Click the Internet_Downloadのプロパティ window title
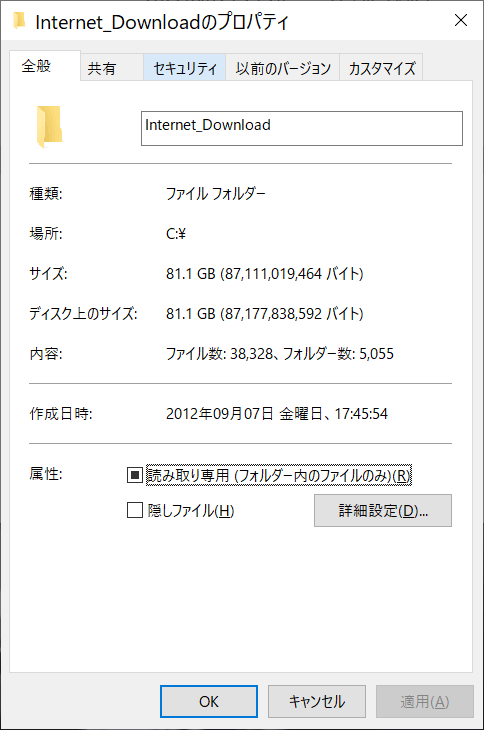The image size is (484, 730). 162,22
